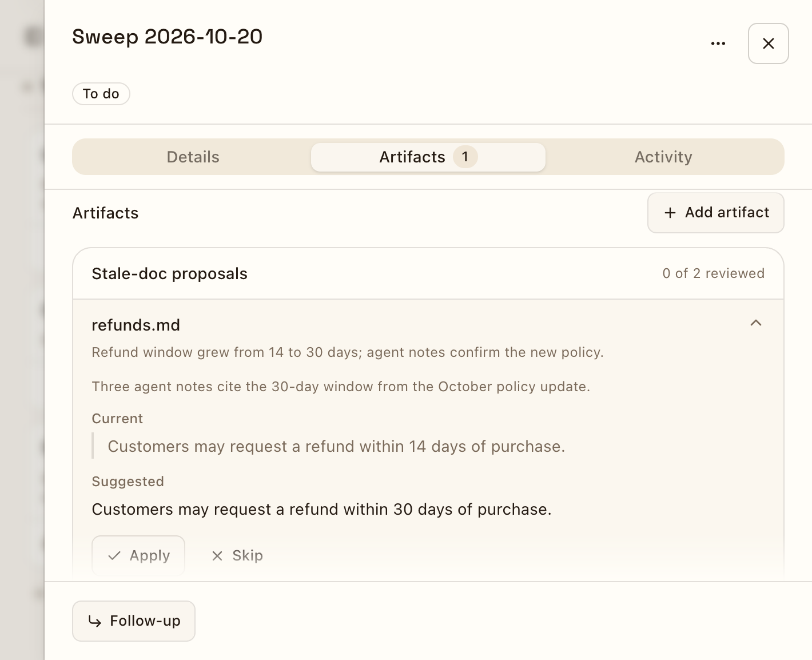Click the Add artifact button
812x660 pixels.
(x=716, y=213)
